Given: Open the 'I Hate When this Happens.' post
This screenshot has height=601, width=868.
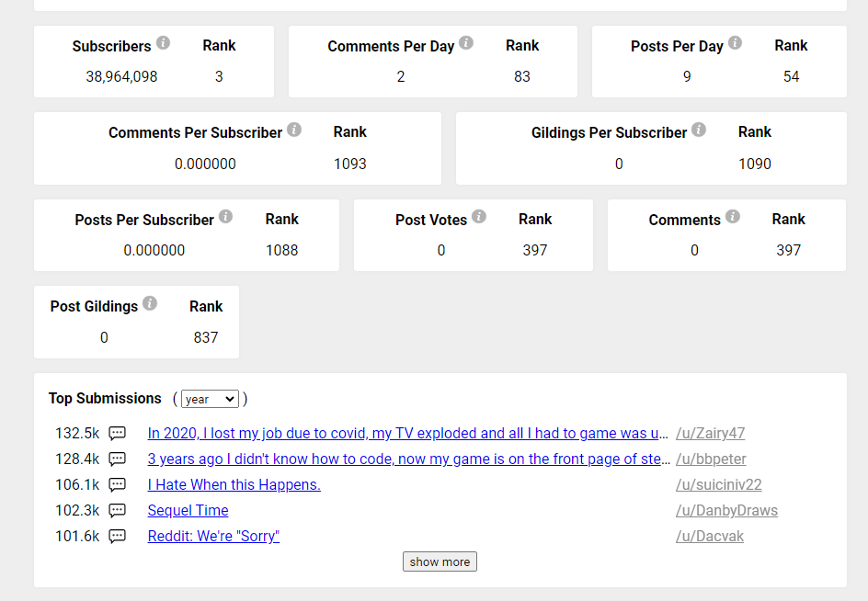Looking at the screenshot, I should [234, 485].
